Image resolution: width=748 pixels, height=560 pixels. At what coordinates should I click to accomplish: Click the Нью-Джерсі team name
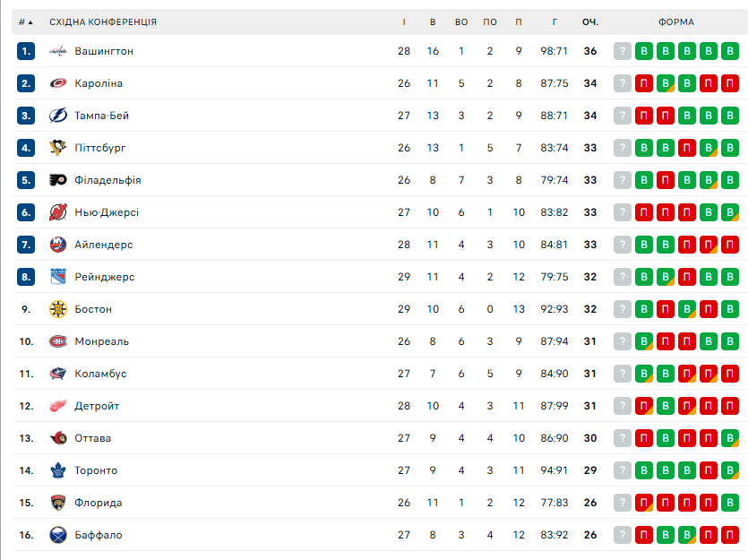coord(107,212)
